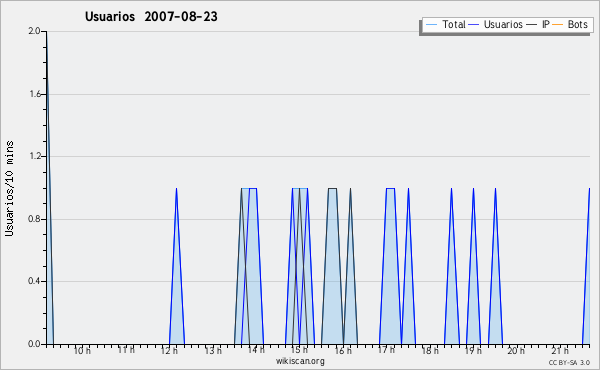Screen dimensions: 600x370
Task: Click the 16 h axis tick label
Action: 343,350
